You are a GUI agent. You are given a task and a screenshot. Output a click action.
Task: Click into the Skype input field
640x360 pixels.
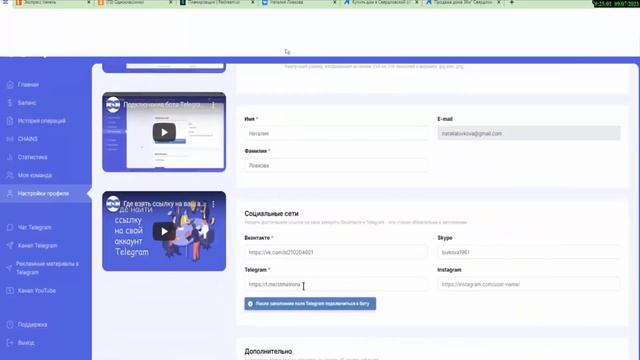click(x=529, y=252)
